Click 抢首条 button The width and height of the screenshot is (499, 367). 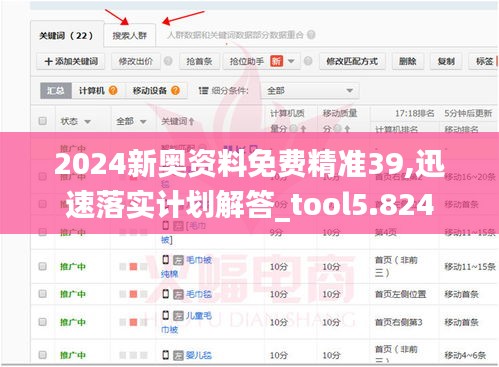click(x=199, y=61)
